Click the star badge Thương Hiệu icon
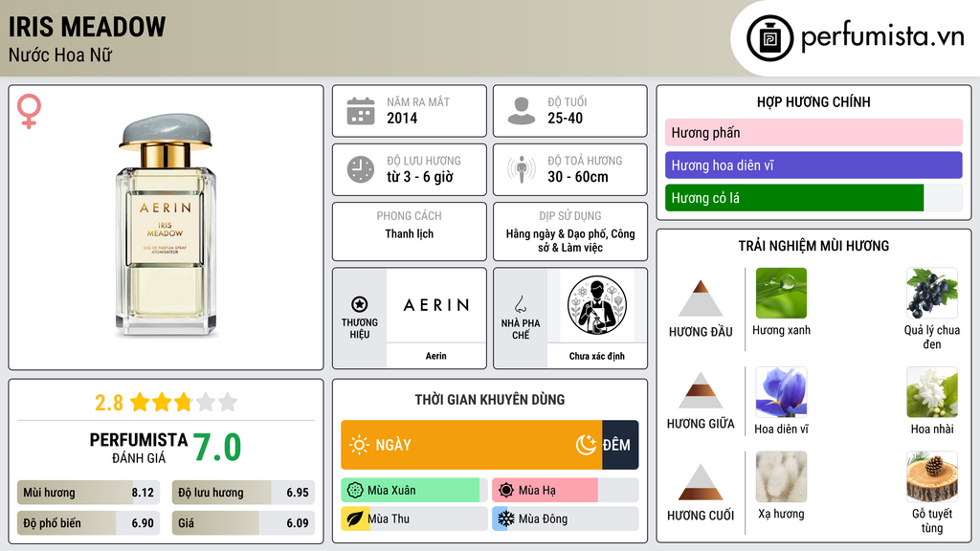The height and width of the screenshot is (551, 980). (360, 304)
